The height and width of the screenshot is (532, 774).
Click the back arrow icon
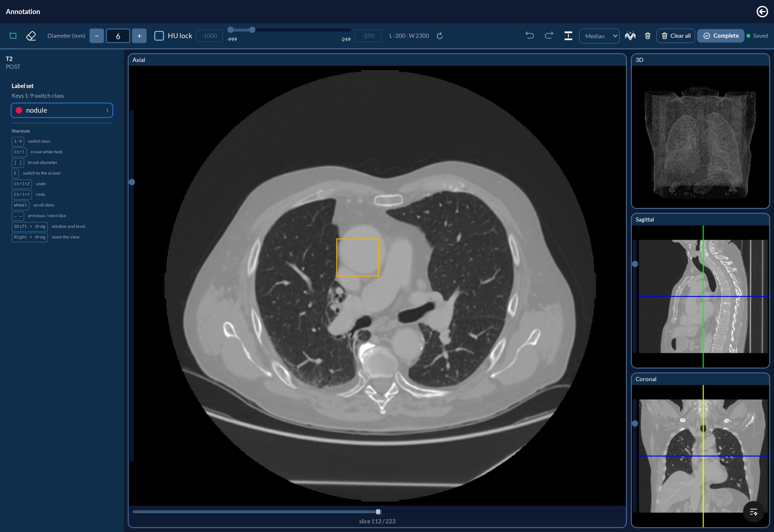coord(762,12)
